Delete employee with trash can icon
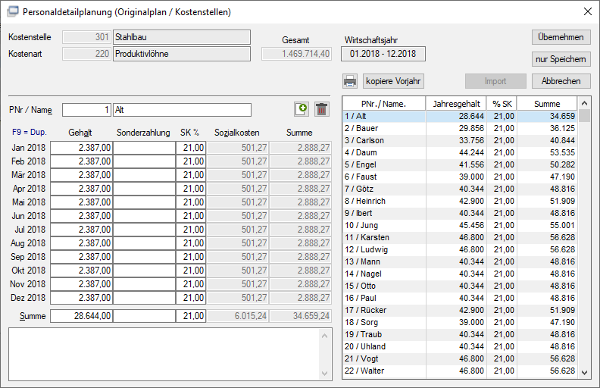The height and width of the screenshot is (388, 600). pos(322,109)
